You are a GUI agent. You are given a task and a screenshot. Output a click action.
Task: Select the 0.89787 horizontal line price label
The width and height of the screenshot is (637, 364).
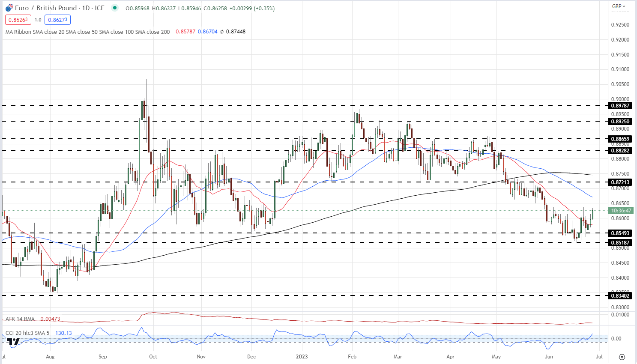(x=620, y=106)
